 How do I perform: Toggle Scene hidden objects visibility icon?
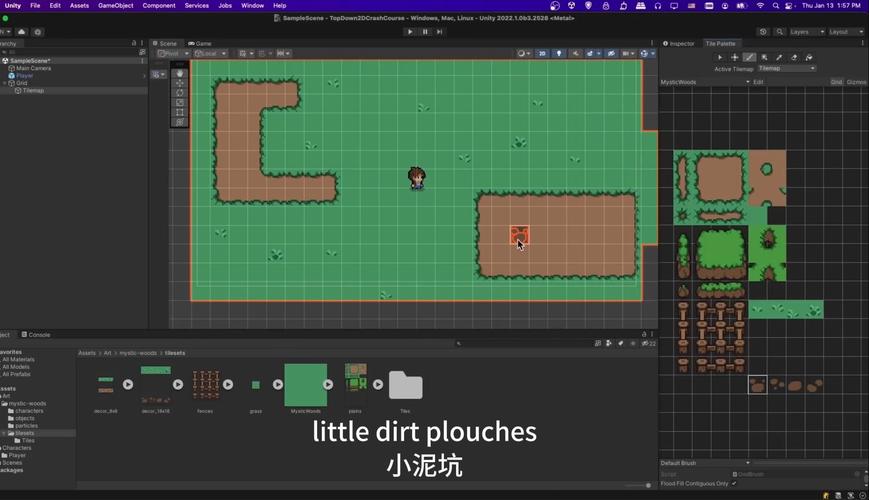(611, 53)
